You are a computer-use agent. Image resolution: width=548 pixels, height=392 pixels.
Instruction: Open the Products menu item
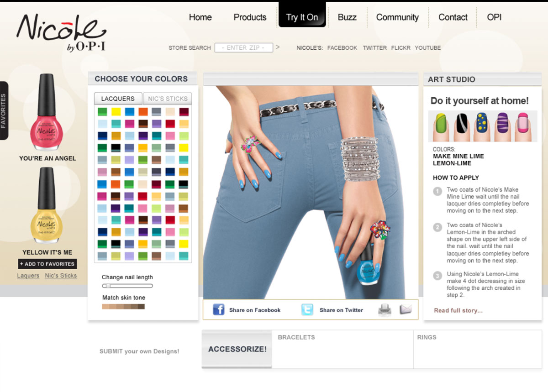pos(250,17)
